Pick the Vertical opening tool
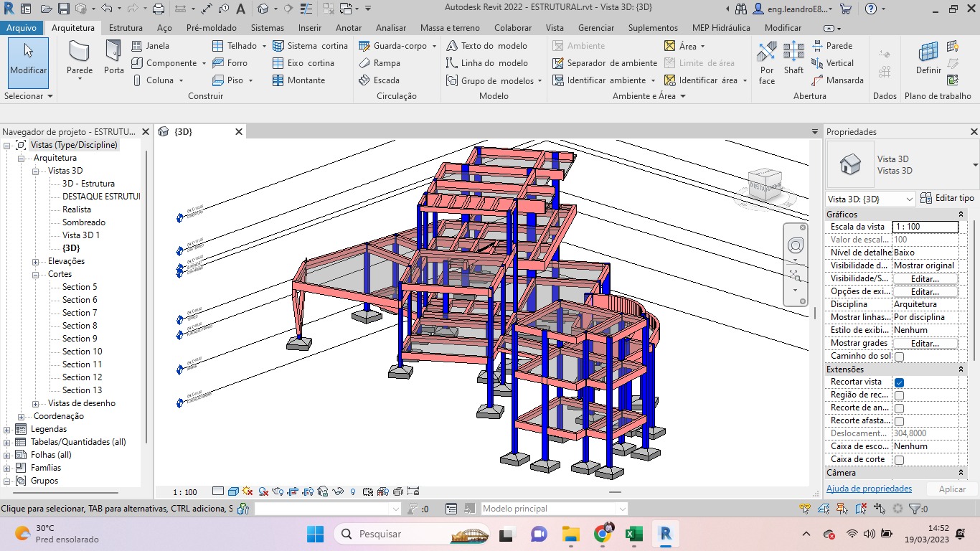This screenshot has width=980, height=551. point(832,63)
